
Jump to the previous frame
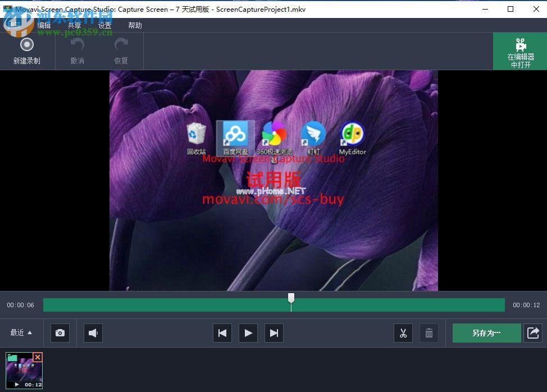click(x=222, y=333)
